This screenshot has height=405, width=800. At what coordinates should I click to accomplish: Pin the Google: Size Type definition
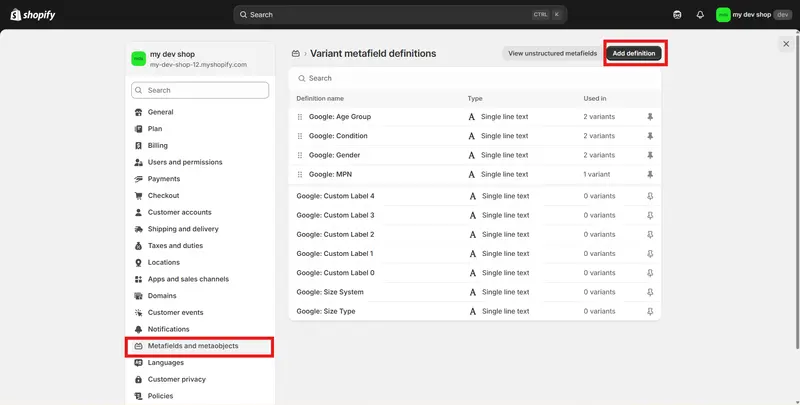[650, 312]
